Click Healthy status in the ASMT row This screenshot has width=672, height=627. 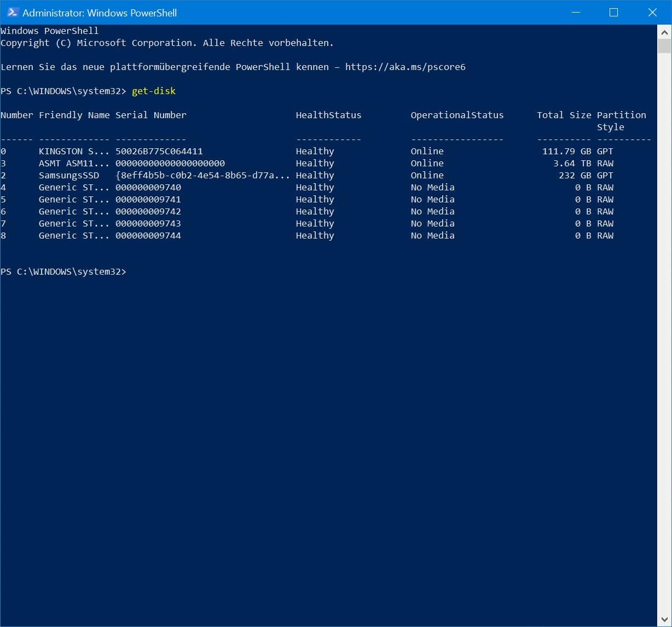pyautogui.click(x=315, y=163)
